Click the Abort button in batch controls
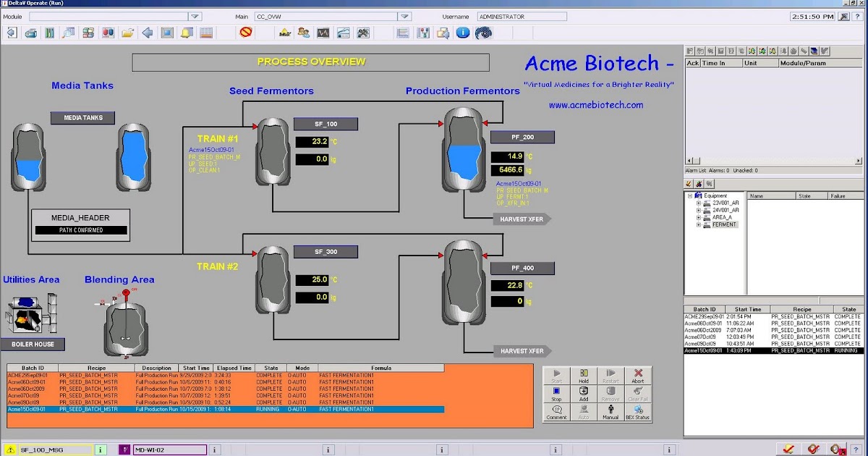This screenshot has width=868, height=456. pyautogui.click(x=638, y=373)
